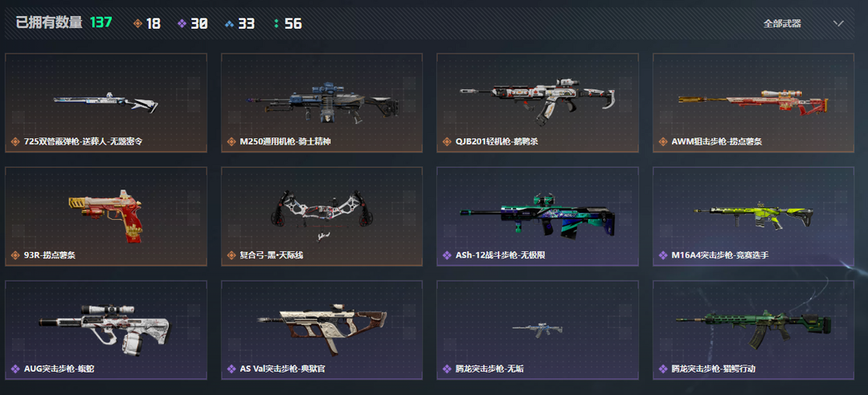Choose the green 腾龙突击步枪-猎鳄行动 skin
The height and width of the screenshot is (395, 868).
[x=753, y=330]
